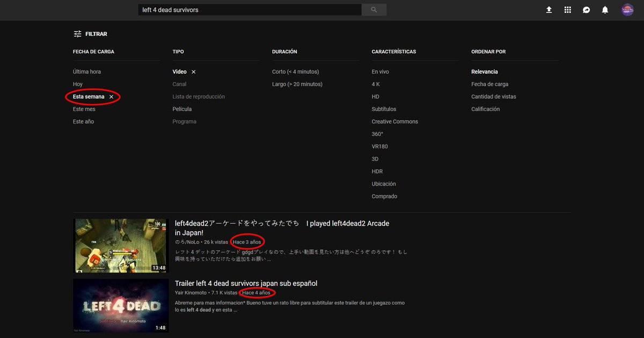Sort results by Relevancia
Viewport: 644px width, 338px height.
coord(485,72)
